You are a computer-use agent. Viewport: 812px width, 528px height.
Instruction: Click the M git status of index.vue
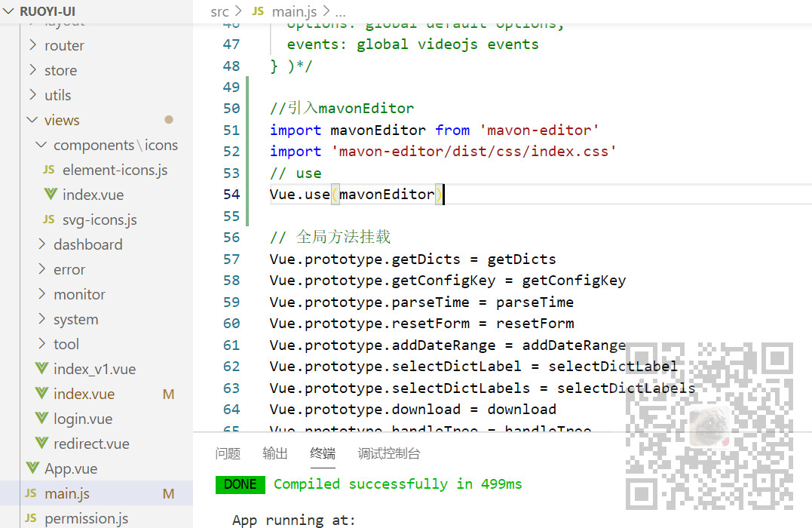pos(168,394)
